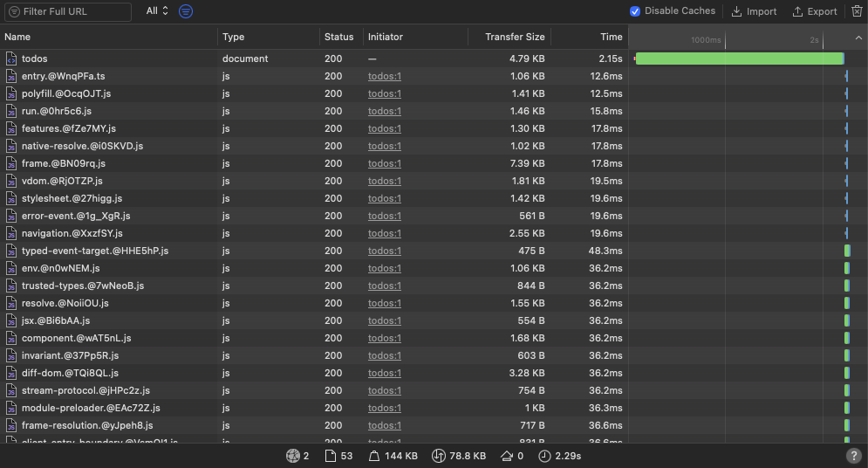Select the 2.15s time cell
The width and height of the screenshot is (868, 468).
pyautogui.click(x=611, y=58)
